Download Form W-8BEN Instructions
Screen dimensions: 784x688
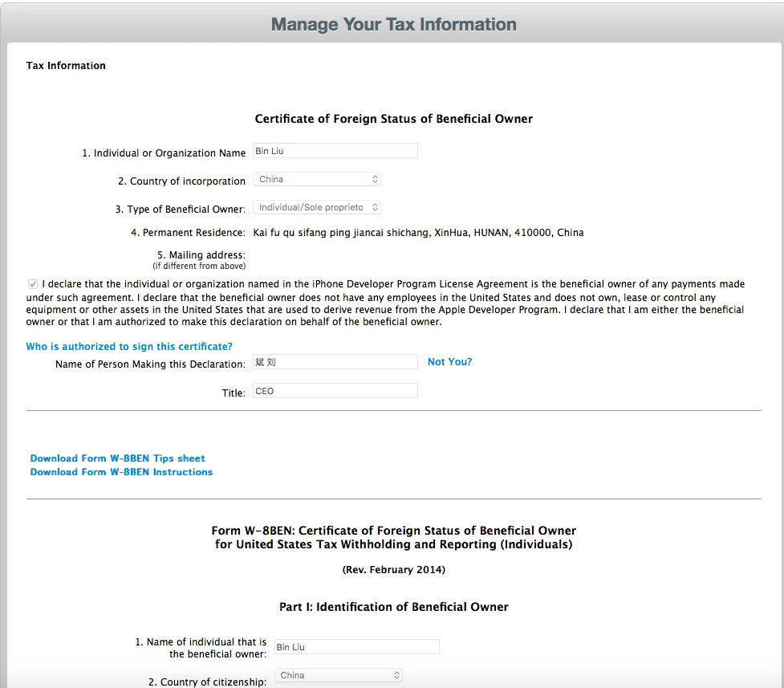pyautogui.click(x=121, y=472)
